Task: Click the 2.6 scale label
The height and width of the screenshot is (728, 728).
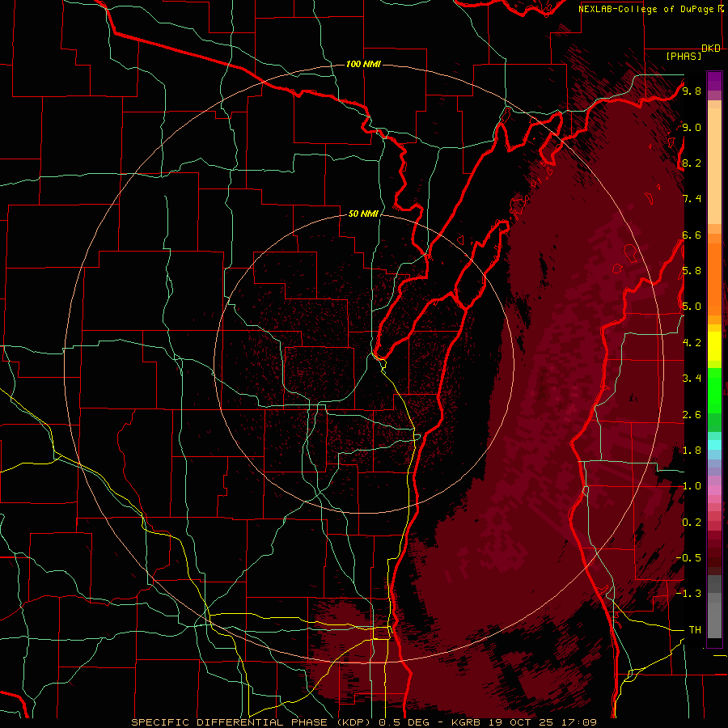Action: click(692, 415)
